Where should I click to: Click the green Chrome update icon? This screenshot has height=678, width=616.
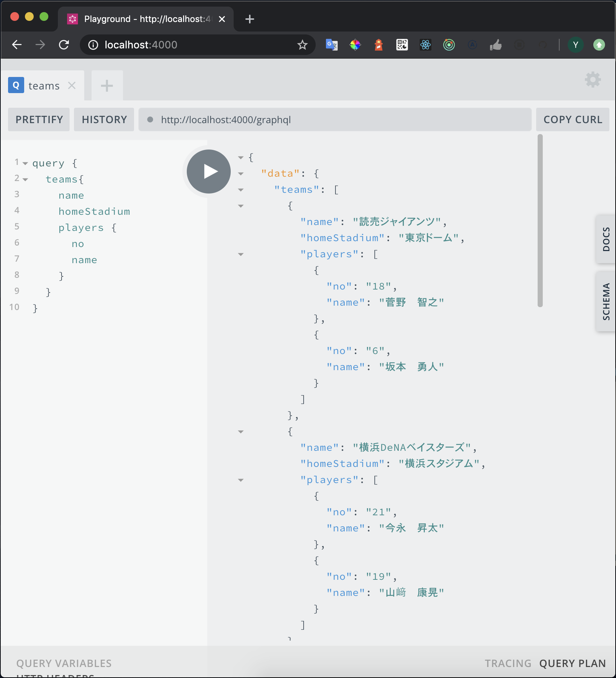point(599,45)
